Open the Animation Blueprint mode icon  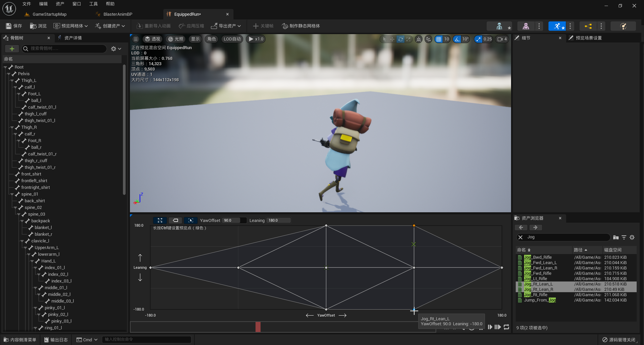588,26
